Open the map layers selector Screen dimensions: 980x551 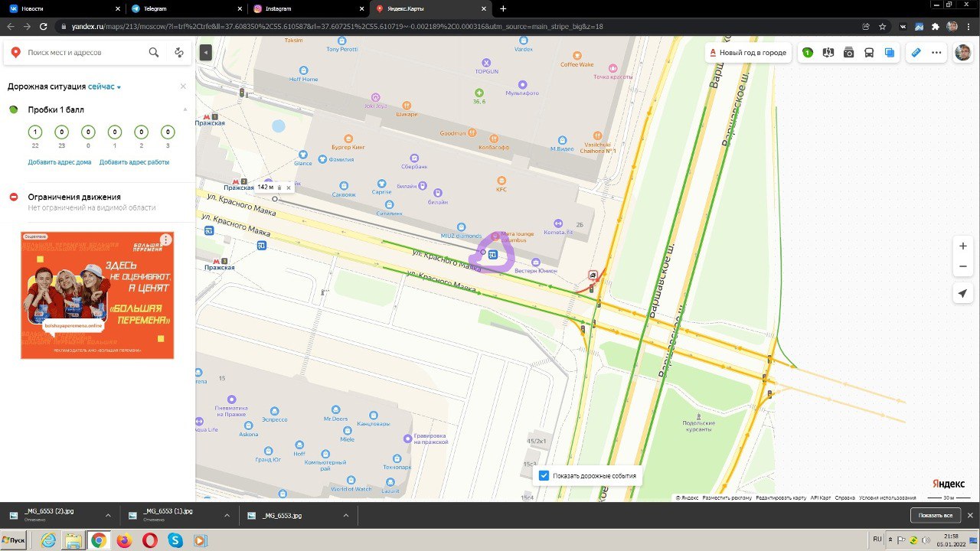tap(889, 53)
